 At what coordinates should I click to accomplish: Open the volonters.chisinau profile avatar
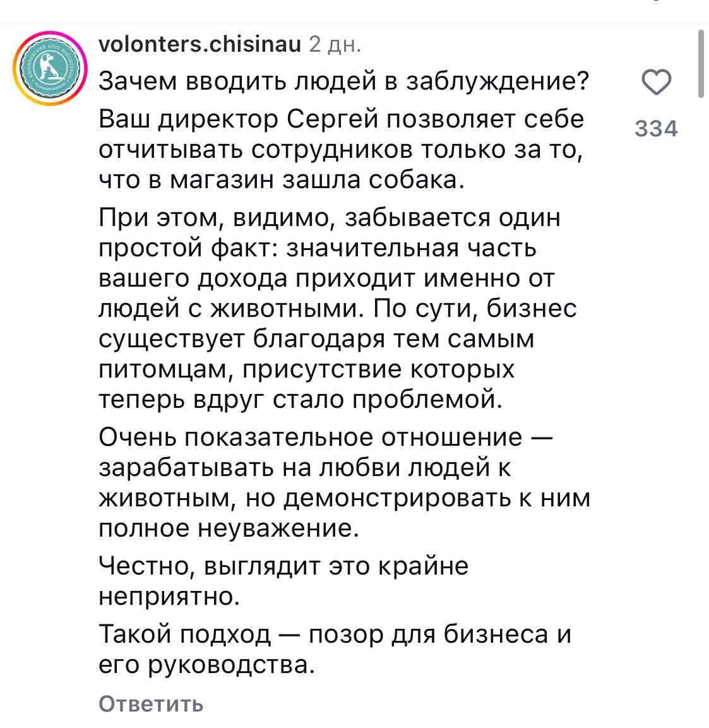[x=49, y=68]
